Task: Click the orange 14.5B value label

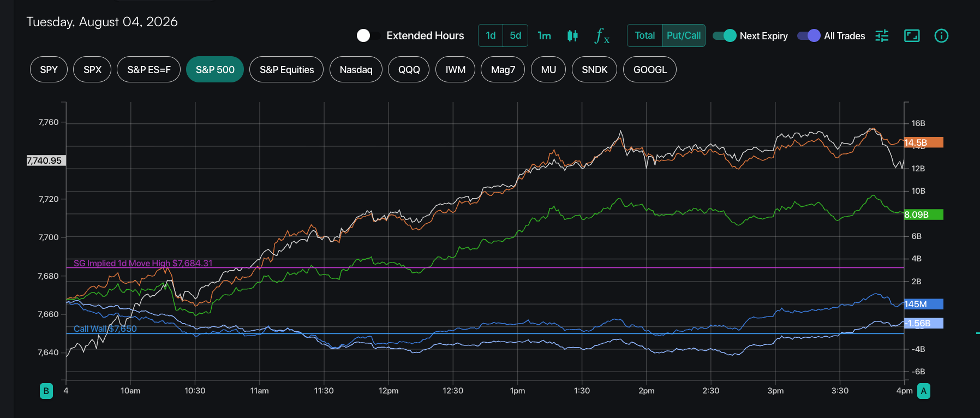Action: click(923, 142)
